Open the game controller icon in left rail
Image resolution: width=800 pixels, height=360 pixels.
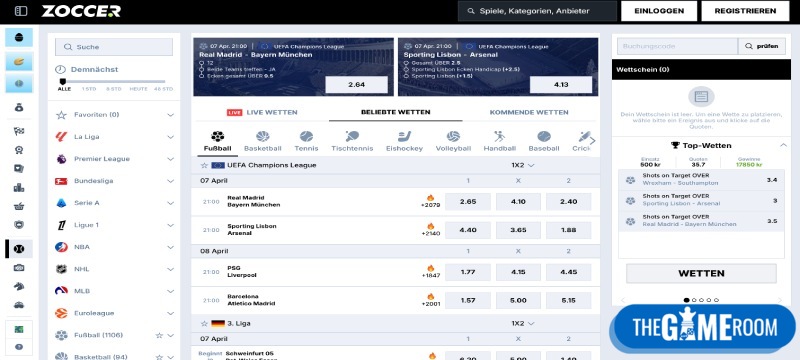click(x=19, y=305)
